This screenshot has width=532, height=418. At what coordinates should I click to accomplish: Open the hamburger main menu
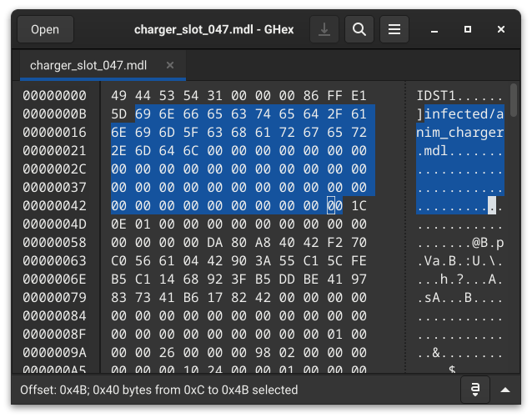click(x=394, y=30)
